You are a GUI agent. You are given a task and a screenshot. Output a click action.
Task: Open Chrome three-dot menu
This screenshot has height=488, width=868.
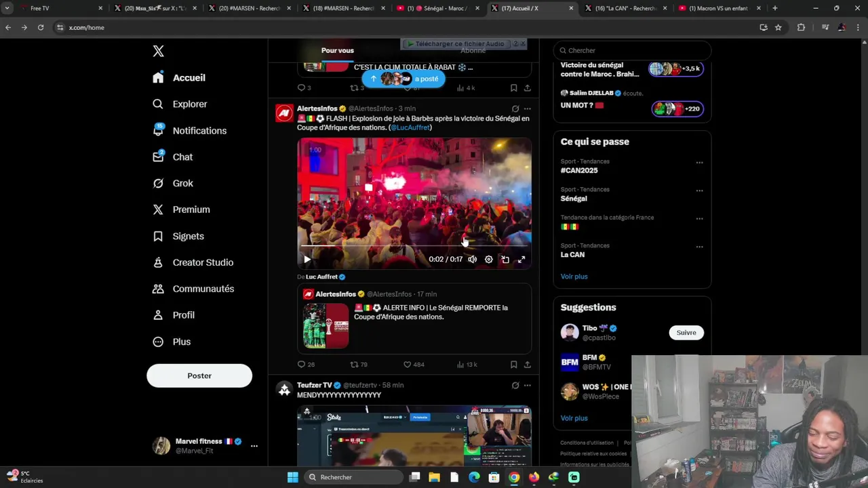pos(858,27)
